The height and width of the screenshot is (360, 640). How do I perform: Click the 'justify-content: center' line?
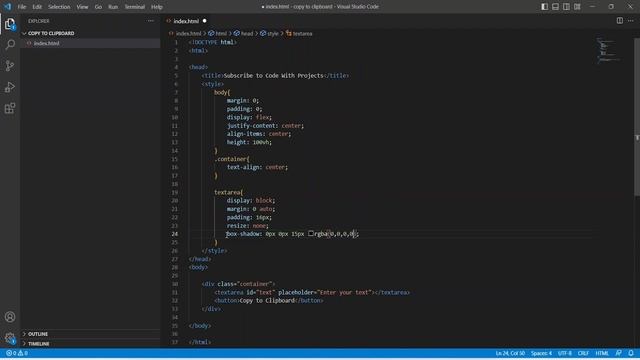(265, 126)
